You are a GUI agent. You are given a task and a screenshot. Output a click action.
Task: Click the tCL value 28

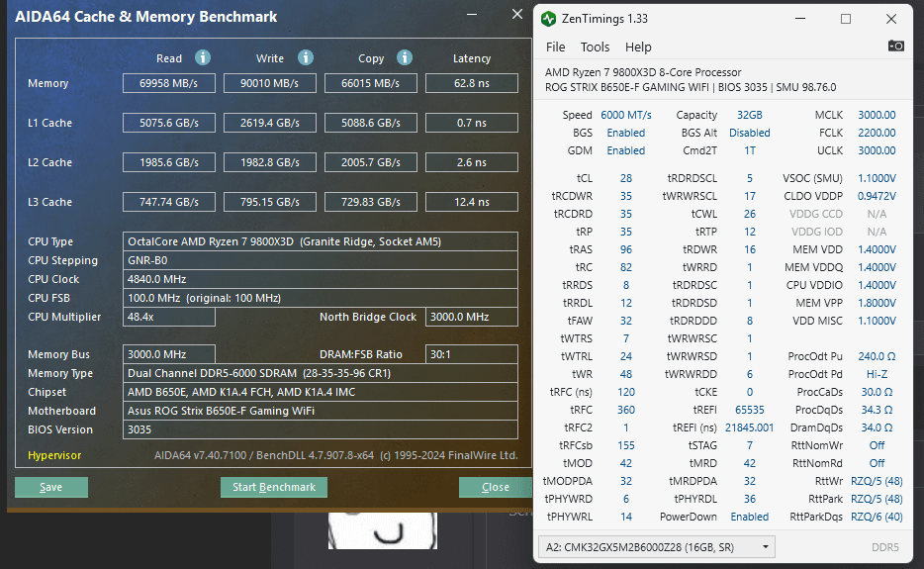626,178
